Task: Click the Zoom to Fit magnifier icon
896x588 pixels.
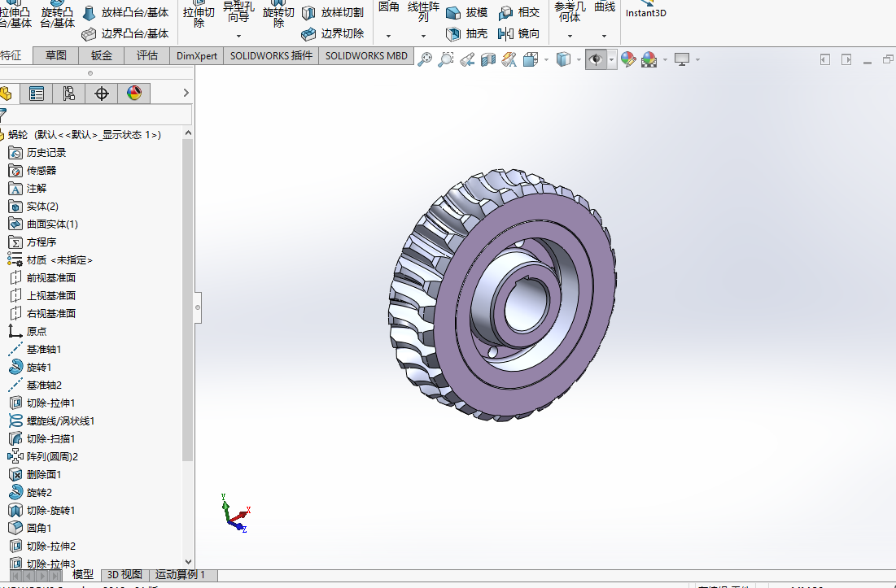Action: coord(425,59)
